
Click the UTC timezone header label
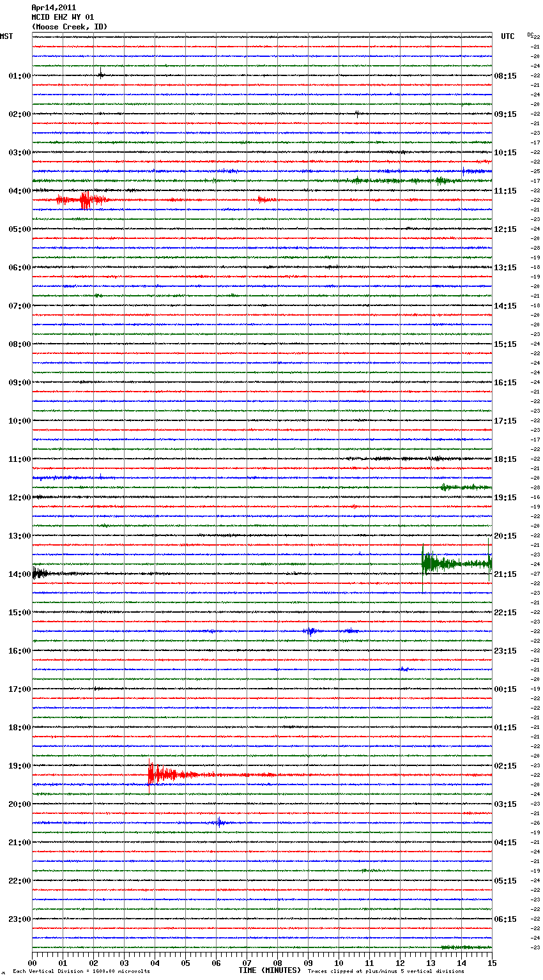pyautogui.click(x=507, y=36)
